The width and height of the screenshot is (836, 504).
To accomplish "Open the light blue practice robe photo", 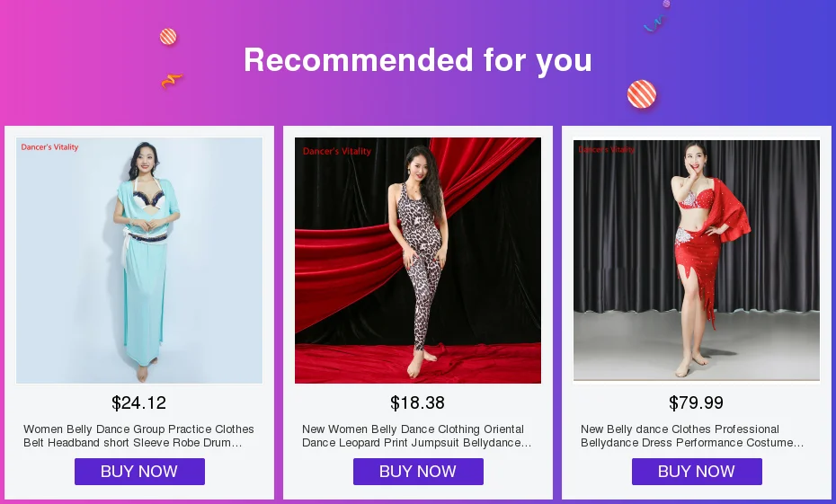I will point(139,261).
